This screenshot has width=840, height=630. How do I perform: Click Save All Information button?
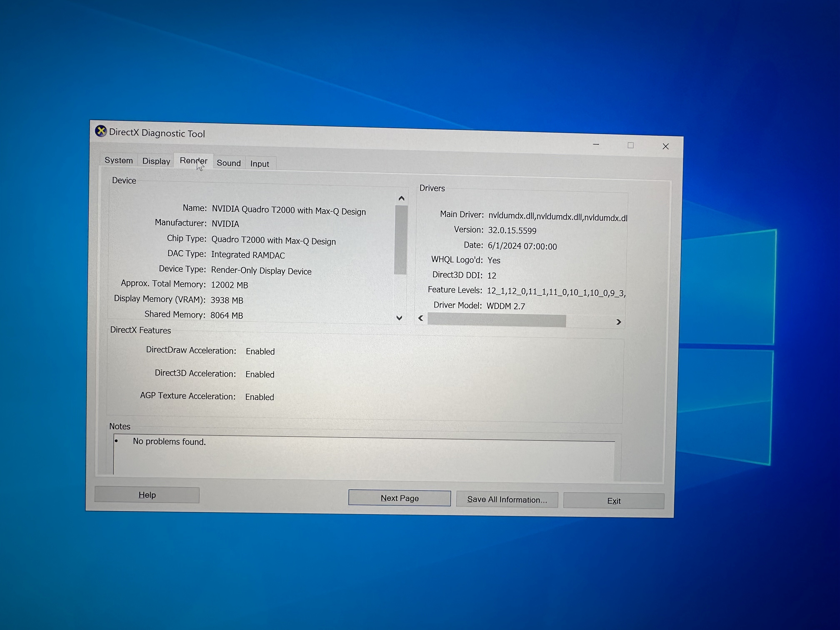(507, 499)
